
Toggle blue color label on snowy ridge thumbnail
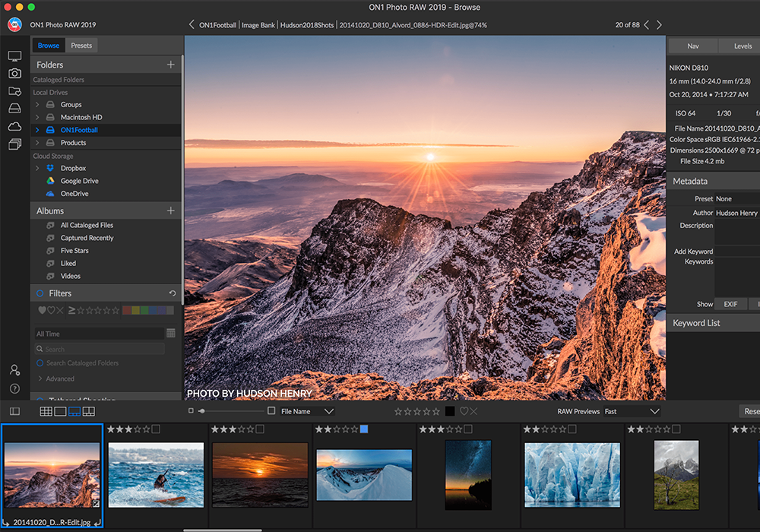364,429
